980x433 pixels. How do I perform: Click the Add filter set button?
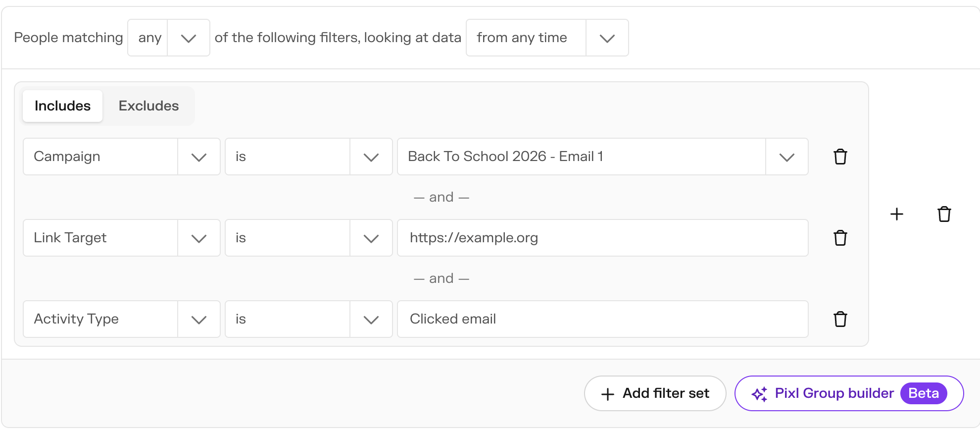pyautogui.click(x=655, y=393)
